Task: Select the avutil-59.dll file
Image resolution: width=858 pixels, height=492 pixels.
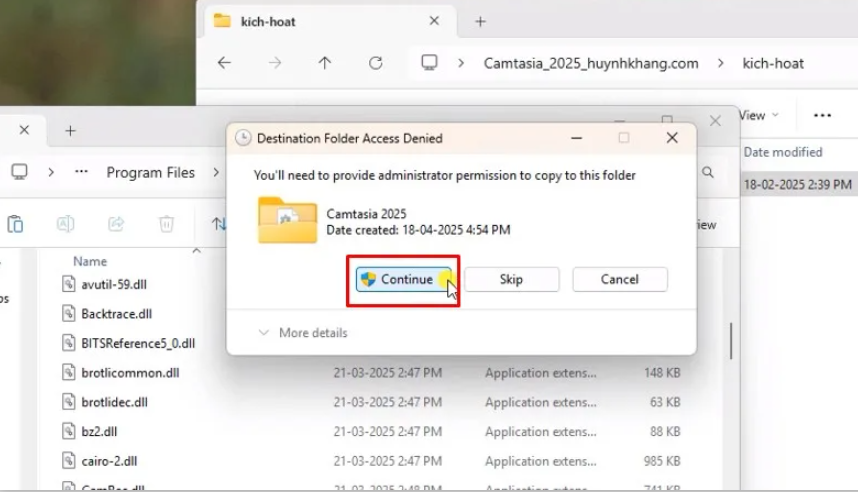Action: coord(114,284)
